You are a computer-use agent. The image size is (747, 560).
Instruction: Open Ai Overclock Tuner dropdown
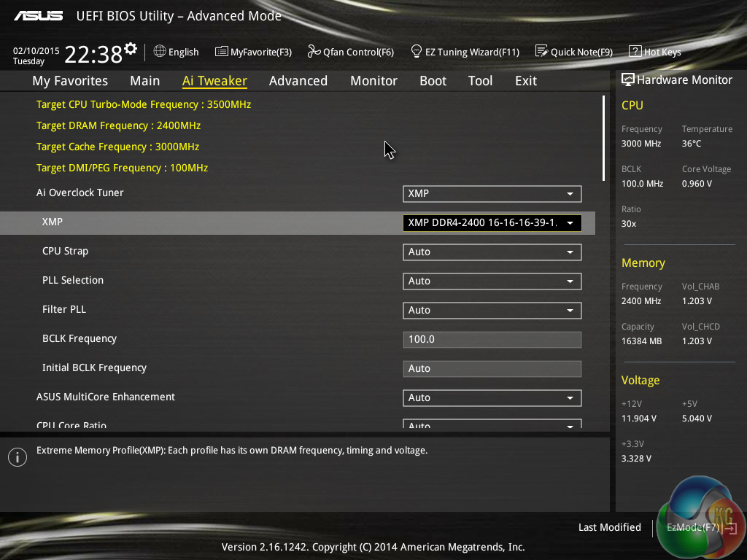(x=492, y=194)
